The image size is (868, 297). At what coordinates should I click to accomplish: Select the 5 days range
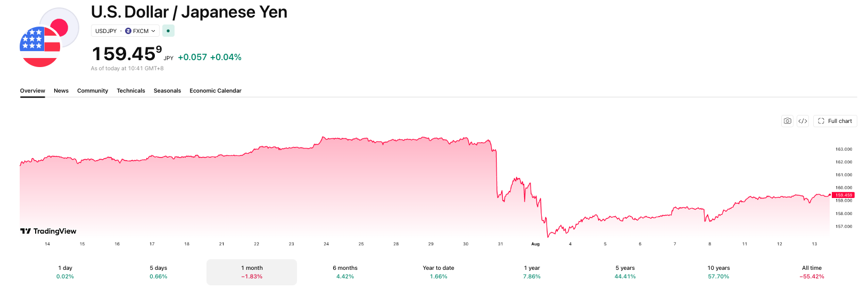coord(159,272)
